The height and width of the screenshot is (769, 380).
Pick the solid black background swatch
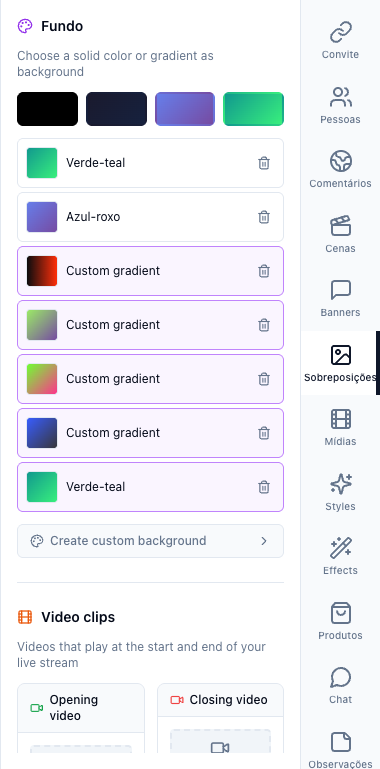48,109
